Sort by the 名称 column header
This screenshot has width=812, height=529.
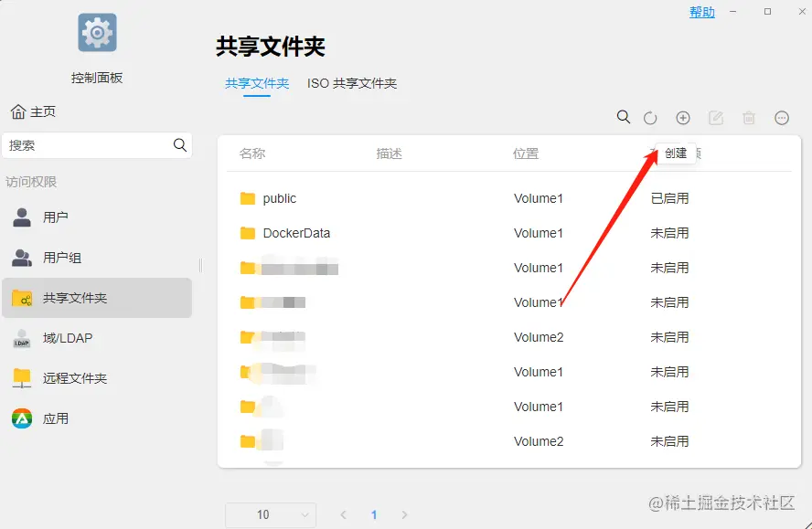(x=252, y=153)
